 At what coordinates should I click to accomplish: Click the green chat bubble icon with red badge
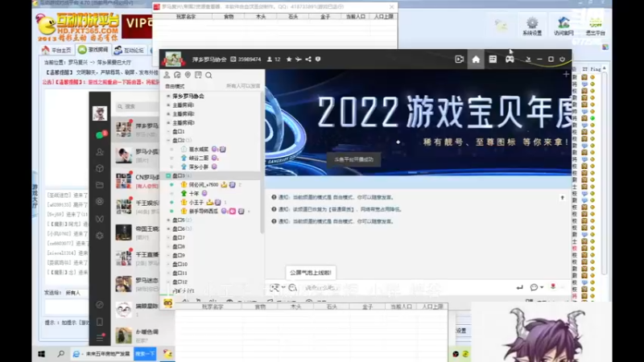(100, 135)
